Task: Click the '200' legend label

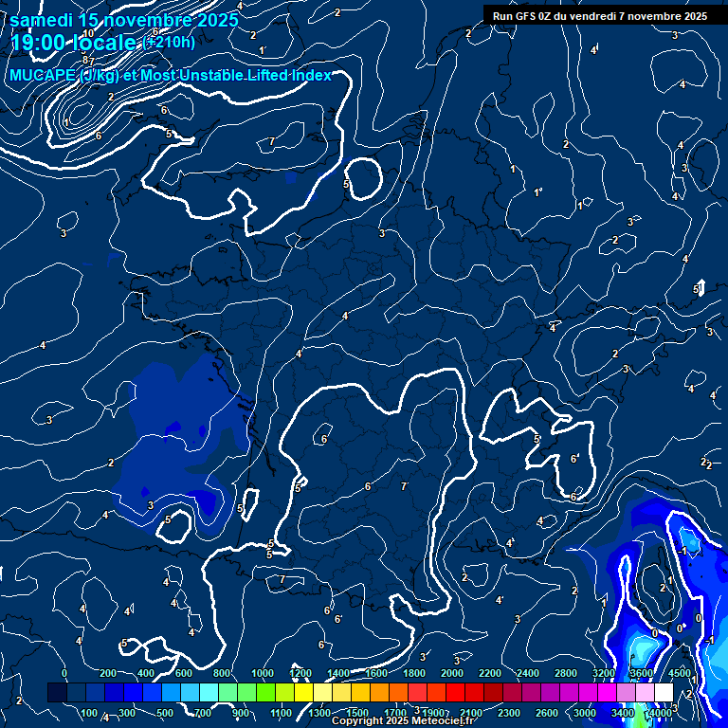Action: 108,673
